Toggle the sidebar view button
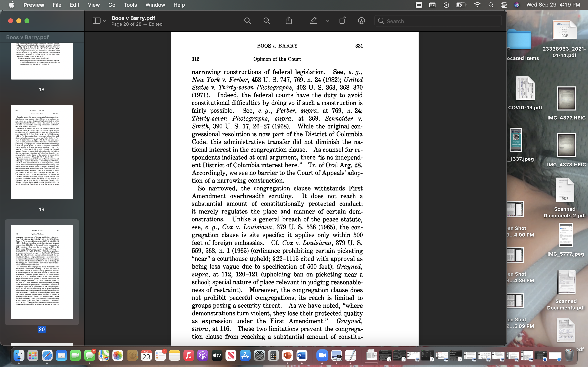Viewport: 588px width, 367px height. (96, 21)
